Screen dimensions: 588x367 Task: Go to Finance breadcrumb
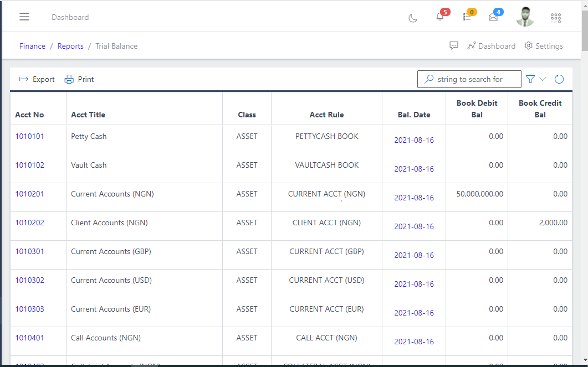pyautogui.click(x=32, y=46)
